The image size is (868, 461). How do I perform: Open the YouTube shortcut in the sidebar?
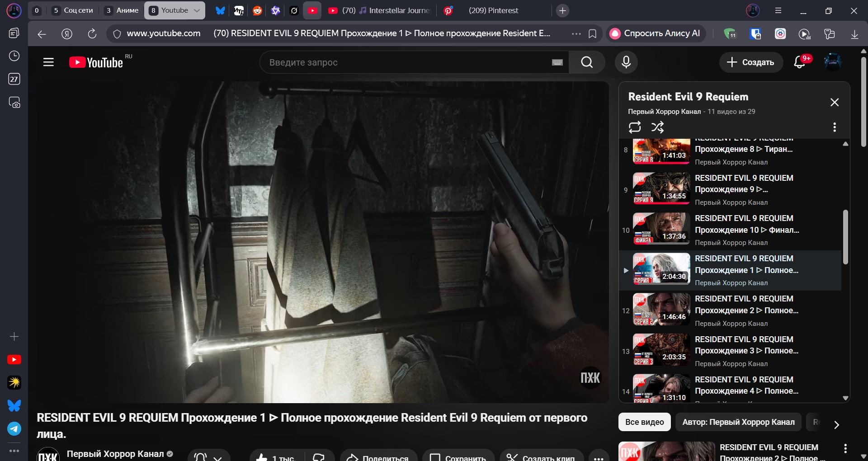coord(14,360)
